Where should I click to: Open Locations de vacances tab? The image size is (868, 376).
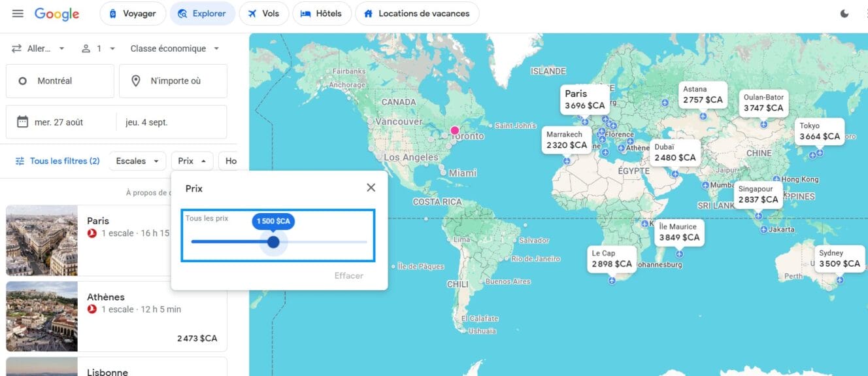pyautogui.click(x=417, y=13)
